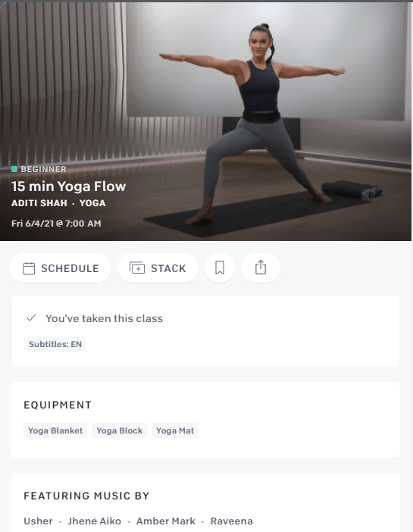
Task: Click the stack-plus icon in Stack
Action: click(137, 268)
